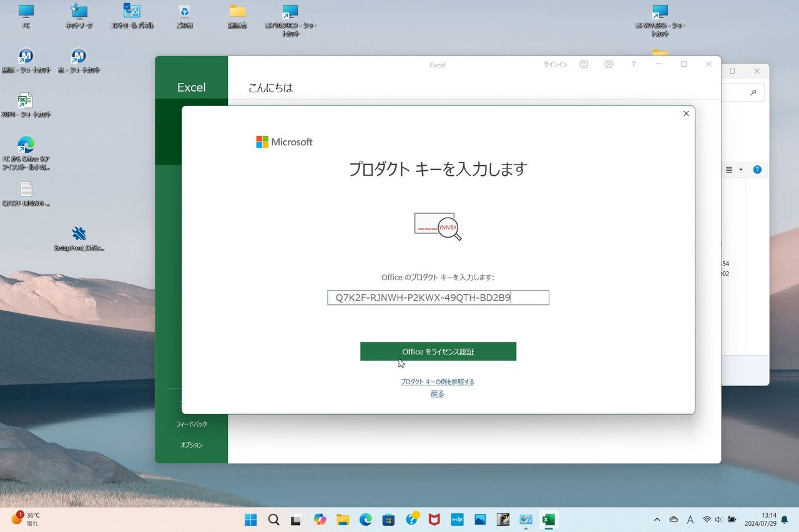Click the IME input mode indicator A
Viewport: 799px width, 532px height.
[690, 520]
